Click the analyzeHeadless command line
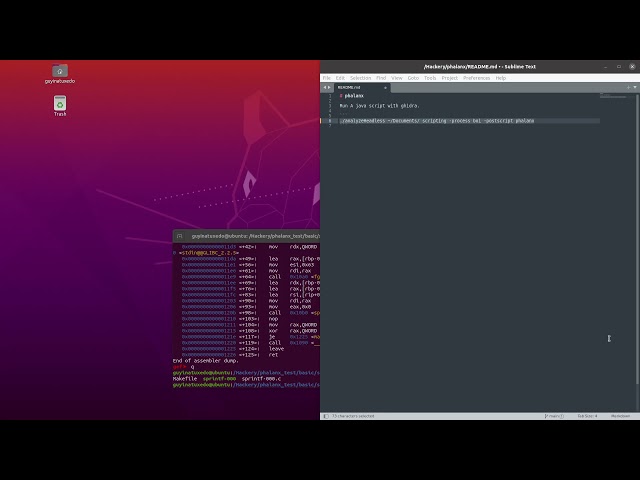 [437, 121]
